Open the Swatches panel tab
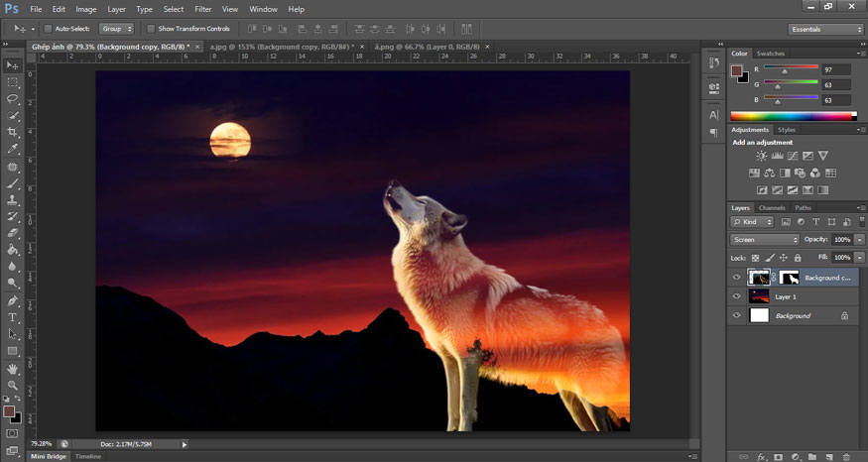 (770, 54)
